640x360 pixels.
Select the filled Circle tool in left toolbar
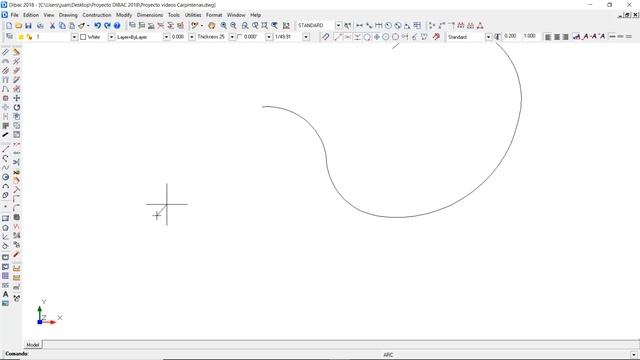[5, 177]
